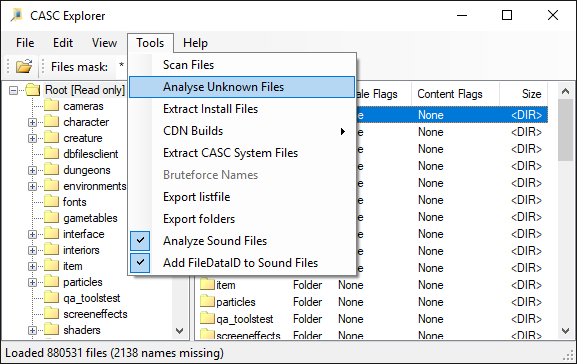Image resolution: width=577 pixels, height=364 pixels.
Task: Click 'qa_toolstest' row name in file list
Action: 245,319
